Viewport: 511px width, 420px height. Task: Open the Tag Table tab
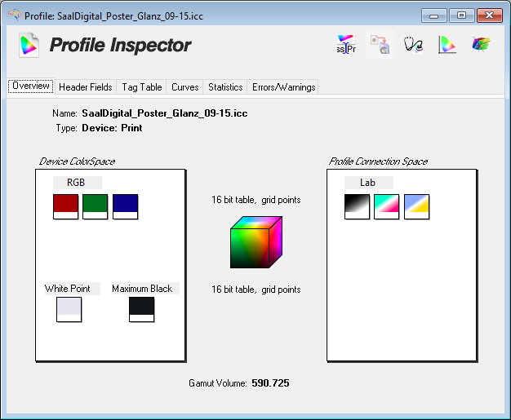[142, 87]
